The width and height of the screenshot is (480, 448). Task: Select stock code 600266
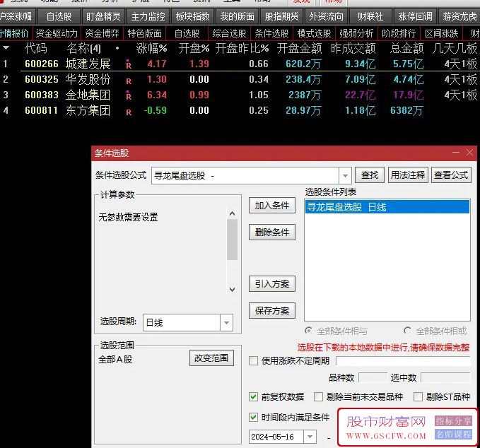tap(42, 64)
